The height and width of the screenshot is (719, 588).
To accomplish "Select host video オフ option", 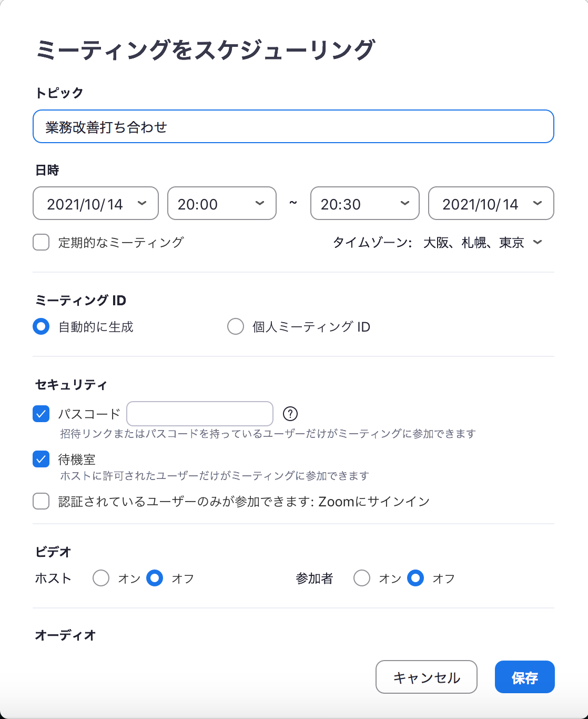I will 155,578.
